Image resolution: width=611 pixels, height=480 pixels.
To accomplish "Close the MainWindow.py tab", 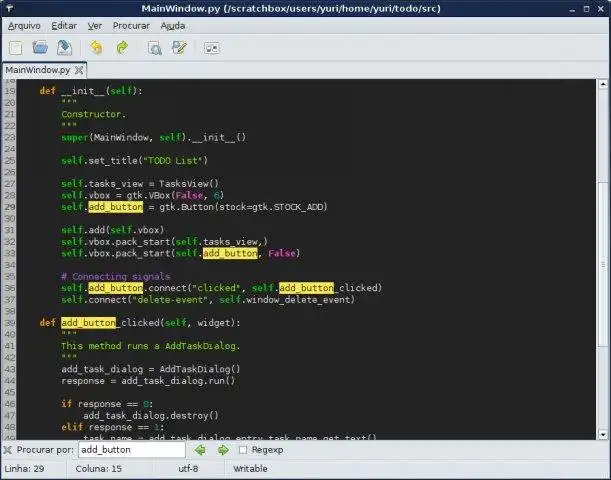I will (x=79, y=71).
